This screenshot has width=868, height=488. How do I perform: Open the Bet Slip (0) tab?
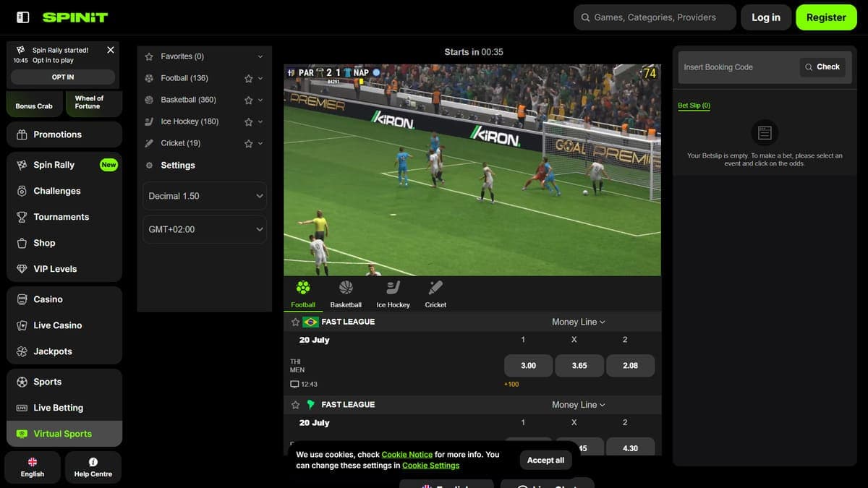click(x=694, y=106)
